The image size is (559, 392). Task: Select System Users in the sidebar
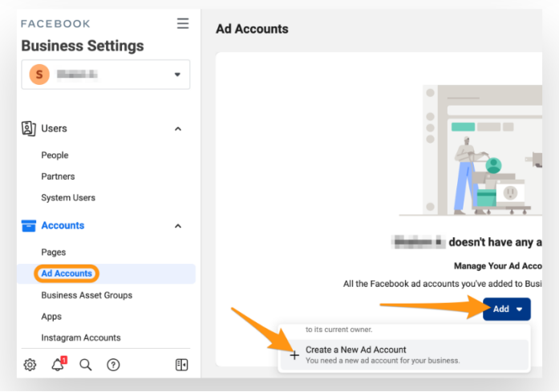[x=68, y=197]
